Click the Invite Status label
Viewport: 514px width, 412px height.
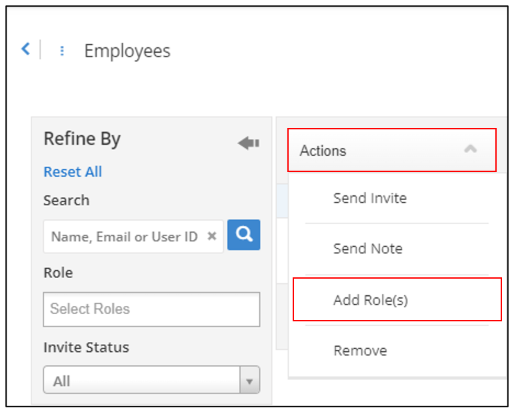pyautogui.click(x=86, y=347)
